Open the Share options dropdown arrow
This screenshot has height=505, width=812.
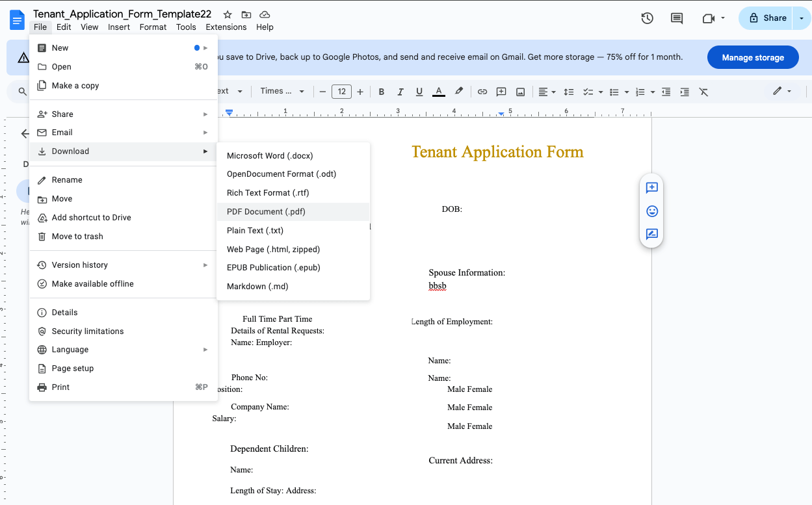[802, 18]
